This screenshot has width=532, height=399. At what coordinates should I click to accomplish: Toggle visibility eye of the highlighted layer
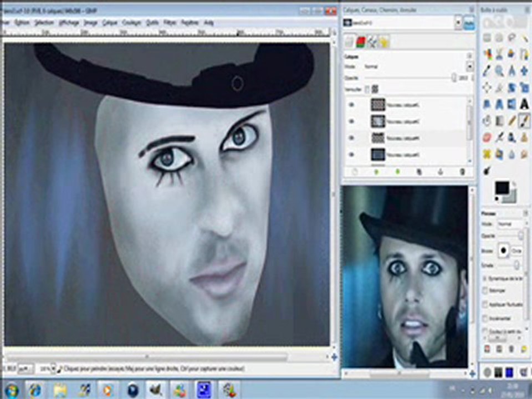click(x=351, y=138)
